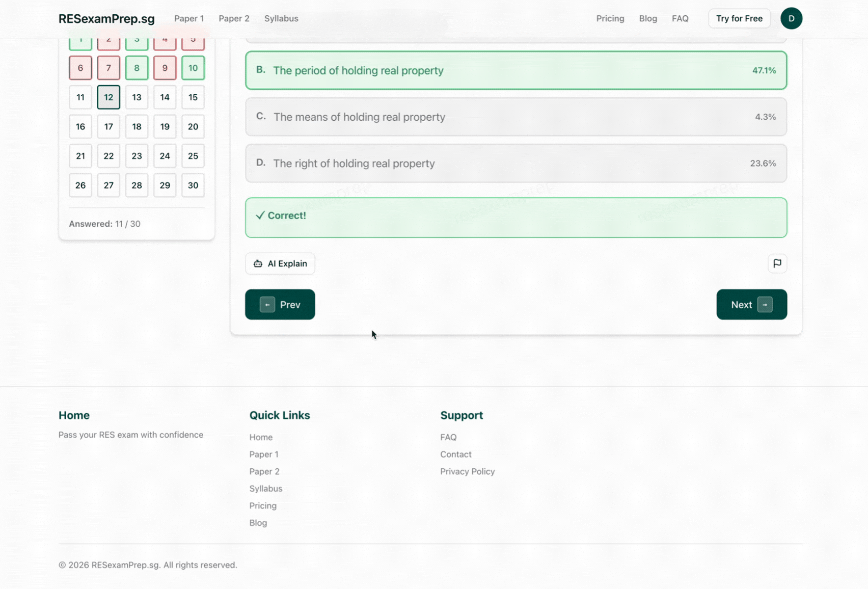
Task: Click the AI Explain button
Action: (x=280, y=263)
